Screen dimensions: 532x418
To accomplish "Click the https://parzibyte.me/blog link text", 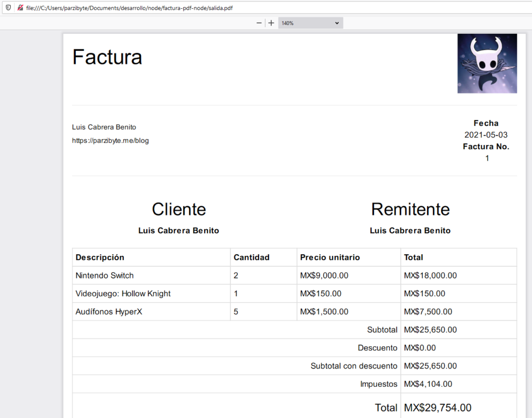I will 110,140.
